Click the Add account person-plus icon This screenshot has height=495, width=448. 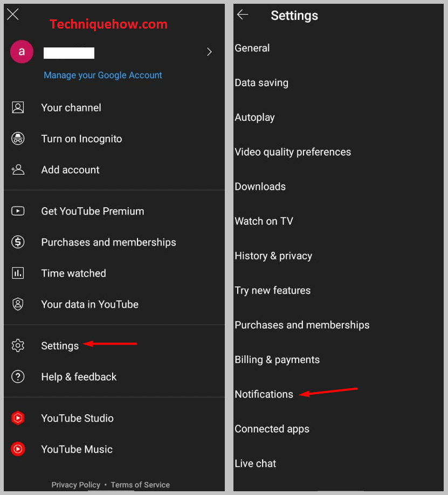click(18, 169)
